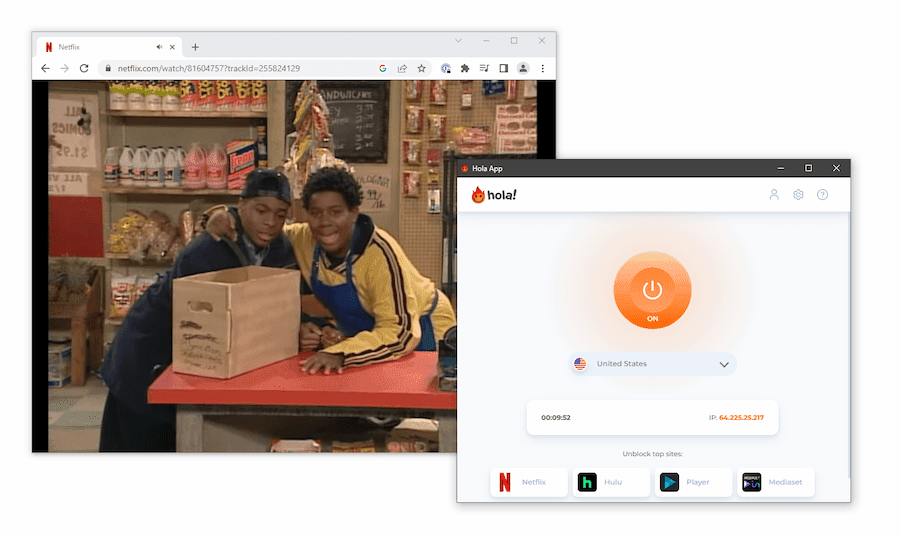Go back in the Chrome browser
The width and height of the screenshot is (900, 536).
[x=45, y=68]
